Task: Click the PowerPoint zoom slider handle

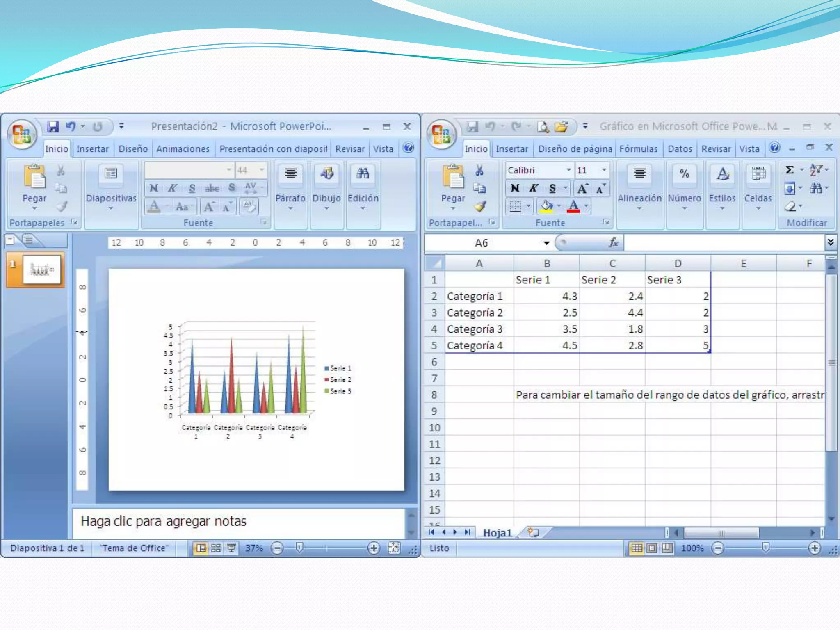Action: pyautogui.click(x=299, y=548)
